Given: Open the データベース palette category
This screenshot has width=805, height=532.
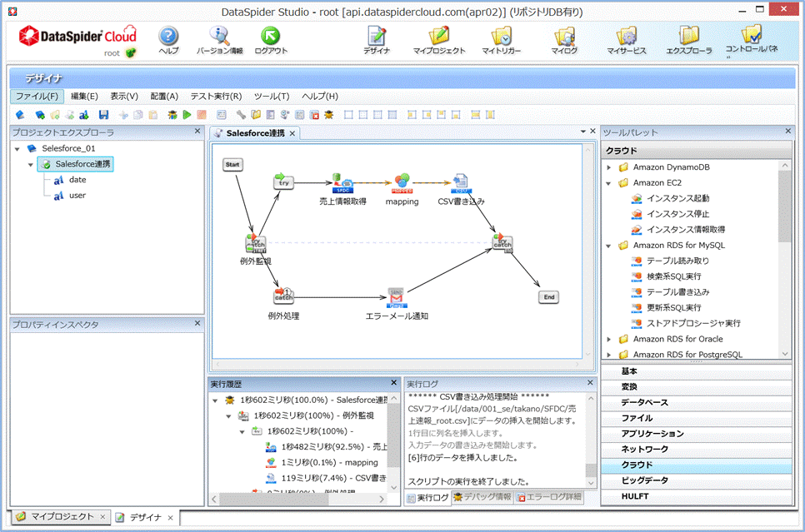Looking at the screenshot, I should coord(696,402).
